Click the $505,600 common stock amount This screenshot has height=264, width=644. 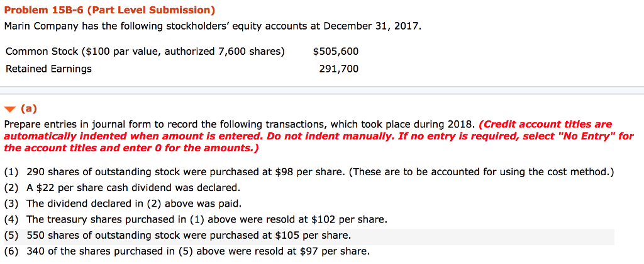coord(335,52)
